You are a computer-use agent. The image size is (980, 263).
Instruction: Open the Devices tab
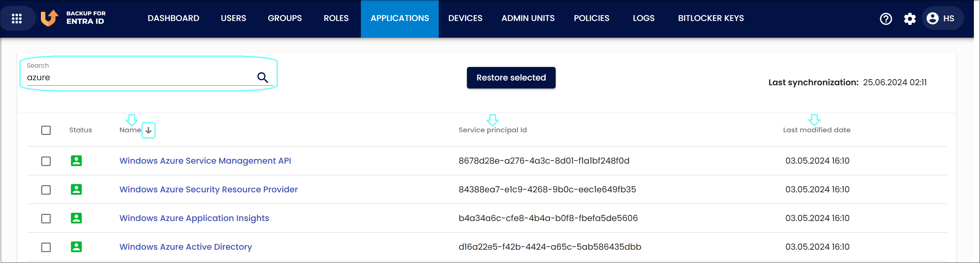tap(465, 18)
